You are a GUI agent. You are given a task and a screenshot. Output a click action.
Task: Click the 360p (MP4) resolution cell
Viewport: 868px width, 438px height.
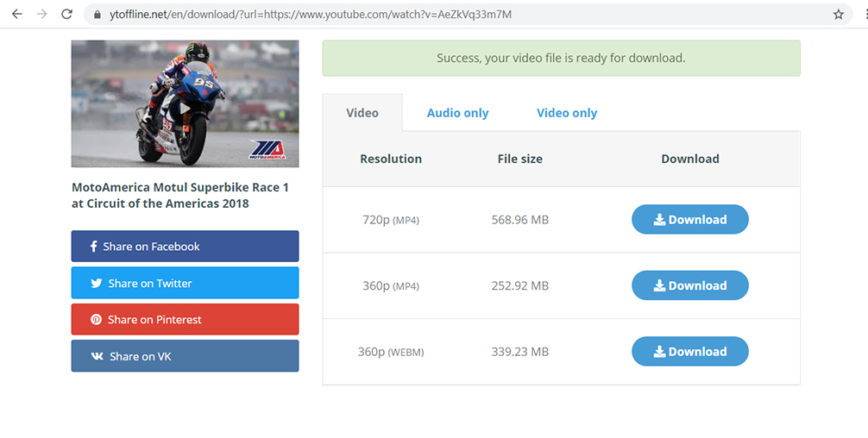[391, 285]
